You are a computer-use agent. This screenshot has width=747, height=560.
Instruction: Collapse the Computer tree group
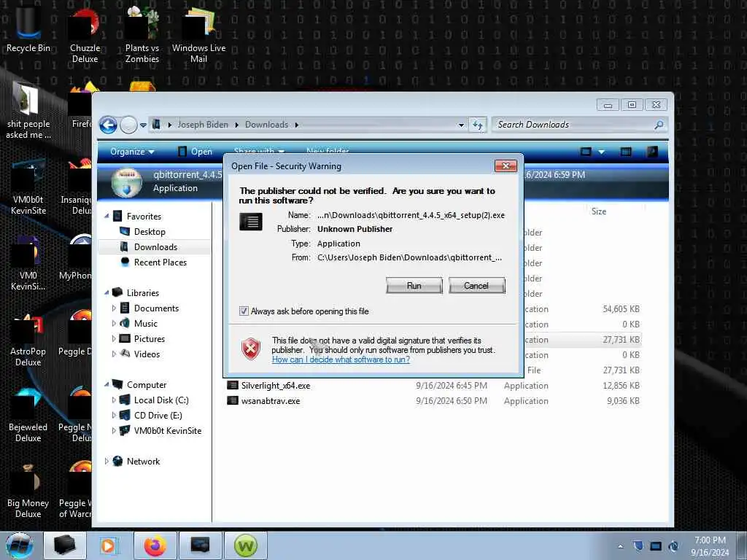[107, 385]
